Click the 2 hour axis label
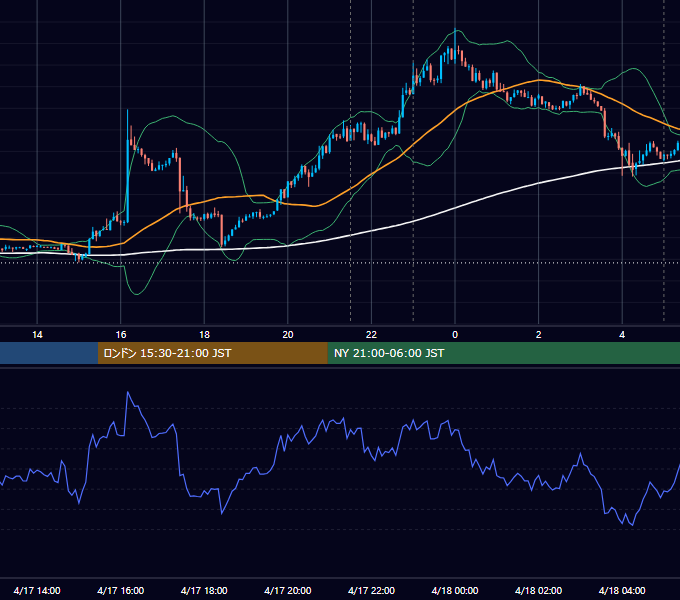Screen dimensions: 680x600 (539, 335)
